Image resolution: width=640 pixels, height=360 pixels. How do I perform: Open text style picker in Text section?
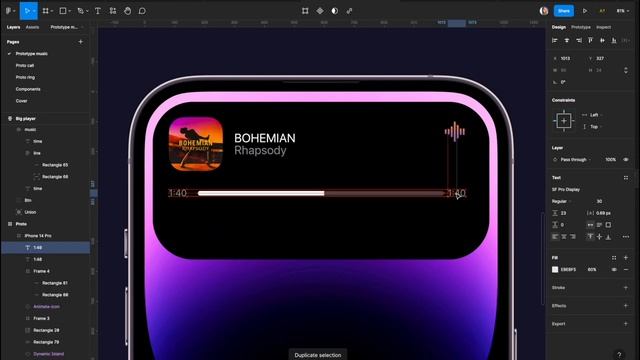pos(626,178)
